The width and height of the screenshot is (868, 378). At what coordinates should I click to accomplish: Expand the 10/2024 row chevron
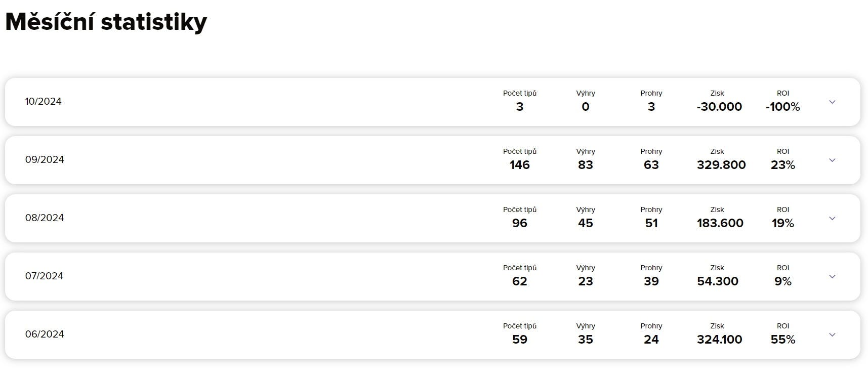pos(832,102)
